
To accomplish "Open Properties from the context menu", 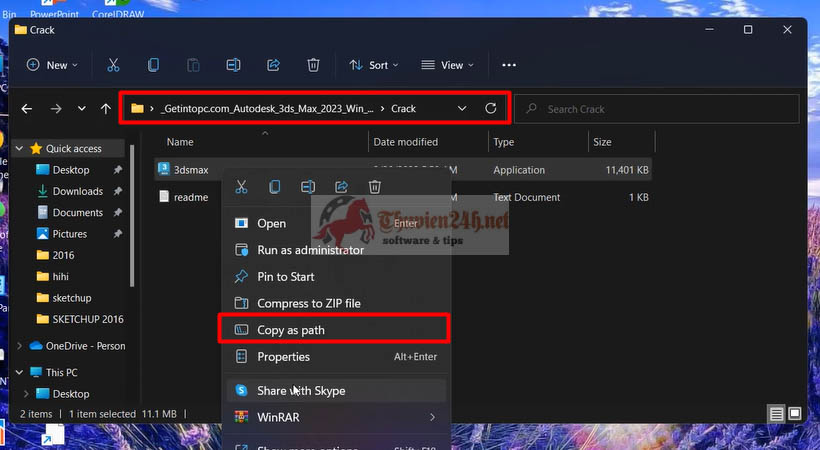I will click(283, 357).
